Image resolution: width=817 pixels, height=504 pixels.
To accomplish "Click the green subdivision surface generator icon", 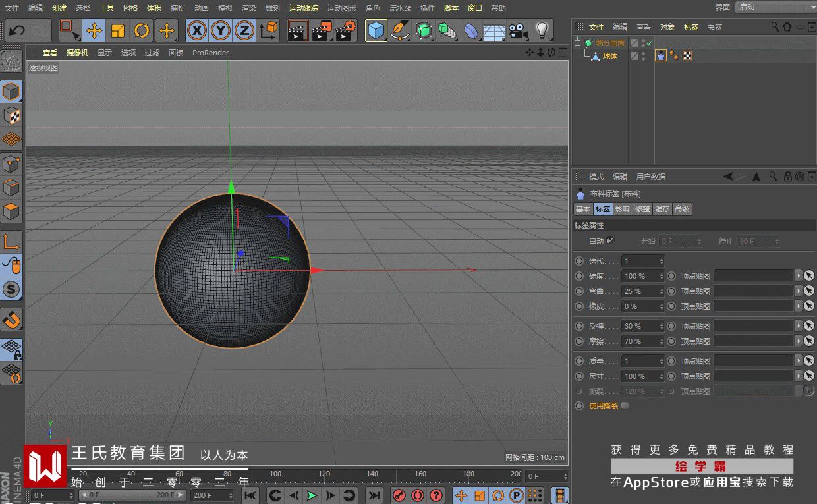I will pyautogui.click(x=424, y=30).
